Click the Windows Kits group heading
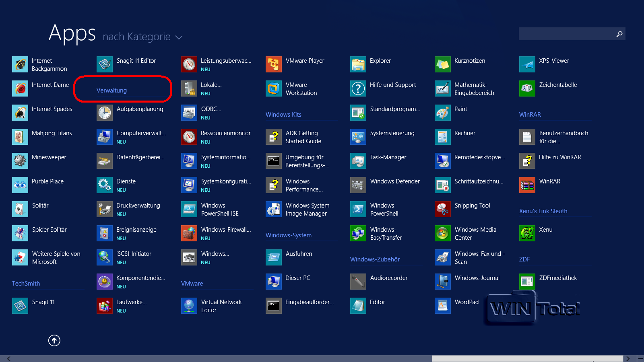Viewport: 644px width, 362px height. pos(283,115)
